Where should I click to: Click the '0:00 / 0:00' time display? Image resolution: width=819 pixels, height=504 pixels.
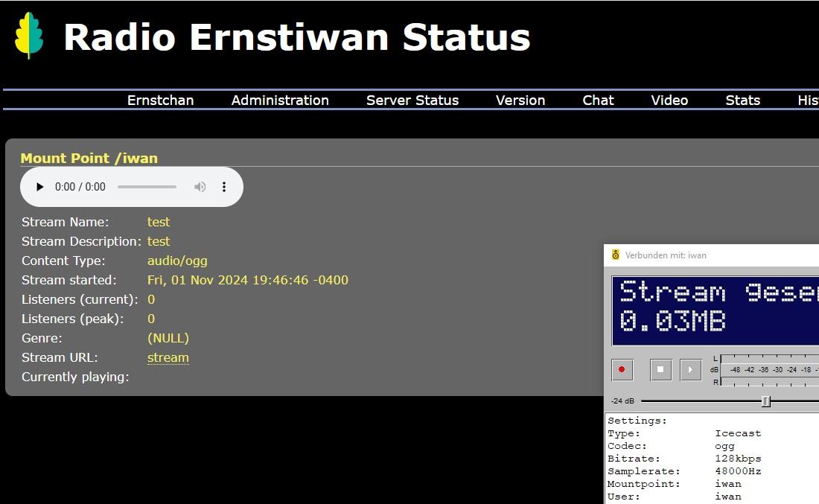(80, 187)
